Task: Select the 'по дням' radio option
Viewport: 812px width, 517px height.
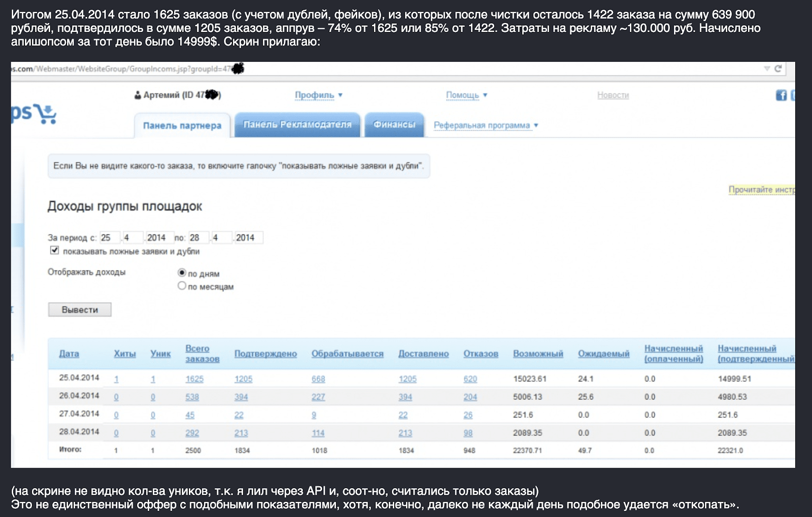Action: [182, 272]
